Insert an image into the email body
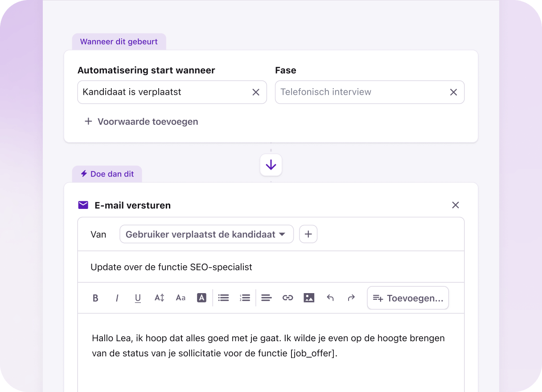 309,298
